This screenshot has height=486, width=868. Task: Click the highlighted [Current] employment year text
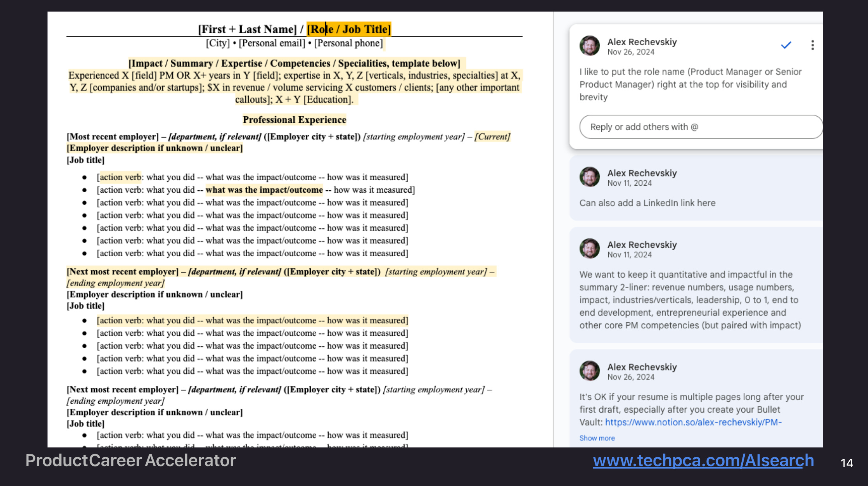click(492, 137)
